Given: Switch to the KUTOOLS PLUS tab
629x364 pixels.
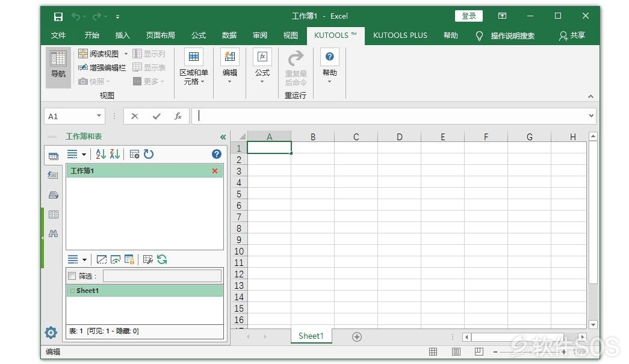Looking at the screenshot, I should (400, 35).
